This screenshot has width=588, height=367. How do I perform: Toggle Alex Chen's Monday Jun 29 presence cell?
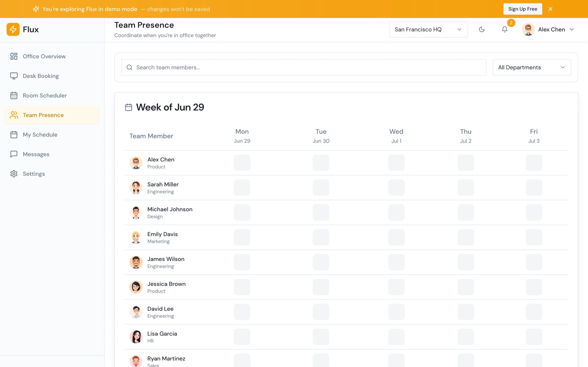coord(242,163)
